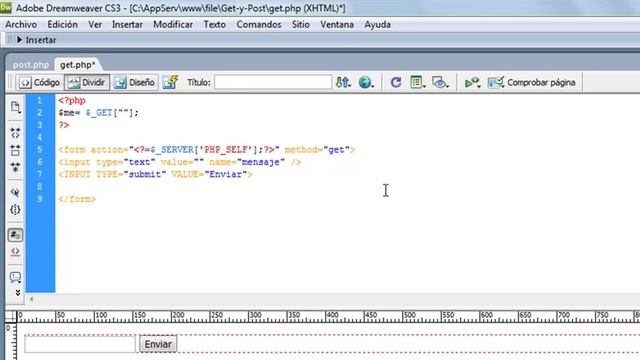Click the Collapse Selection icon
Screen dimensions: 640x360
click(15, 150)
